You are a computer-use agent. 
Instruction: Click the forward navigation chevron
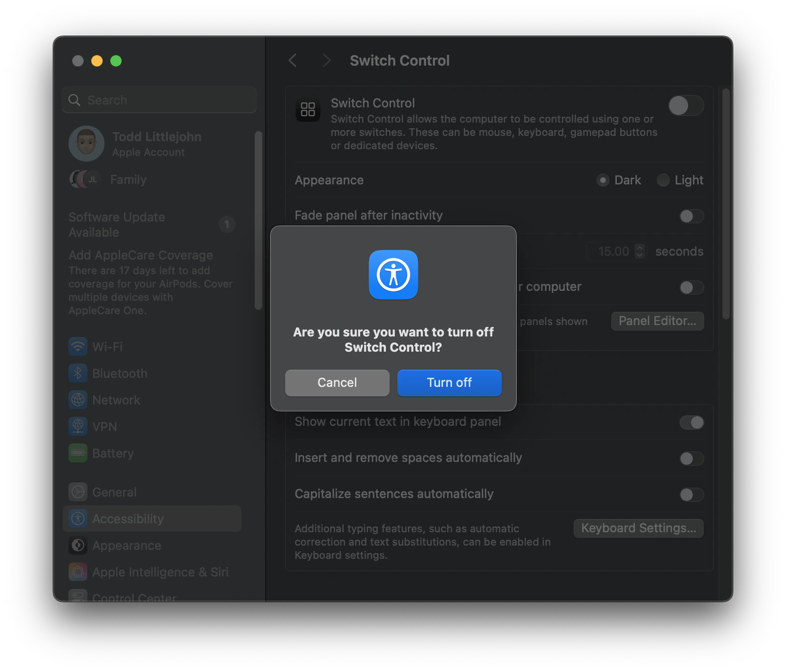(x=326, y=60)
